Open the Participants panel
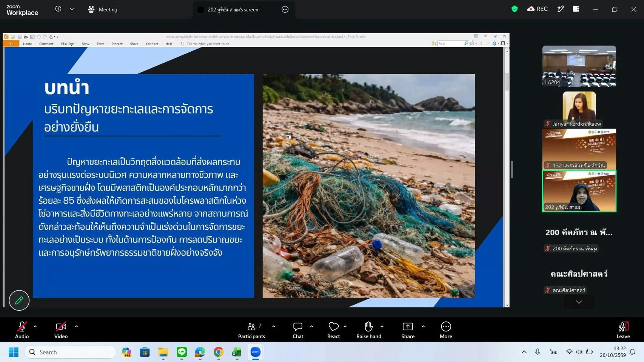The height and width of the screenshot is (362, 644). [x=251, y=330]
